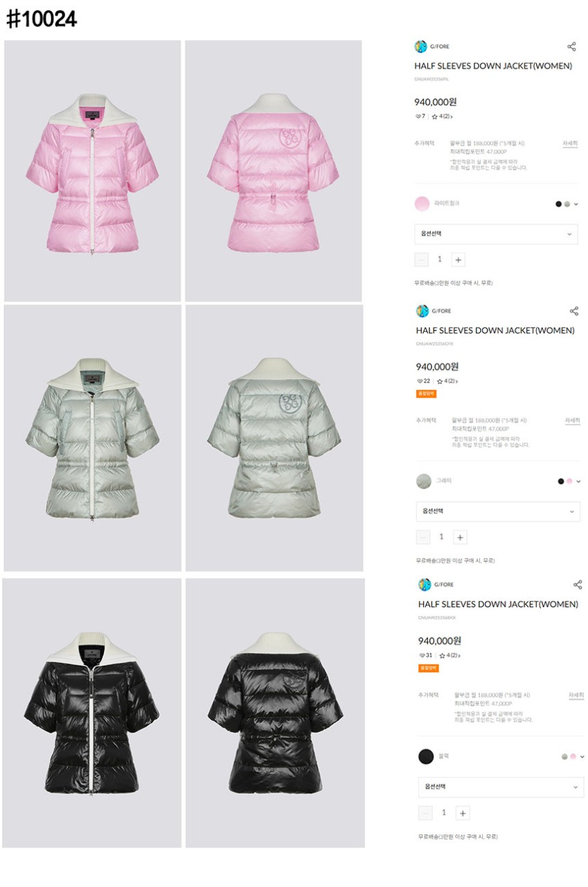Image resolution: width=588 pixels, height=887 pixels.
Task: Select pink color dot on gray jacket listing
Action: click(569, 481)
